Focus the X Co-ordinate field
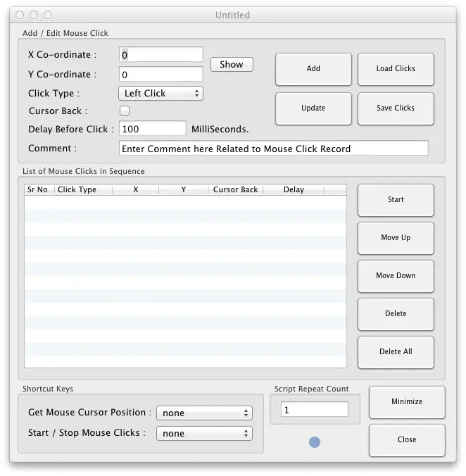The image size is (466, 476). 161,55
